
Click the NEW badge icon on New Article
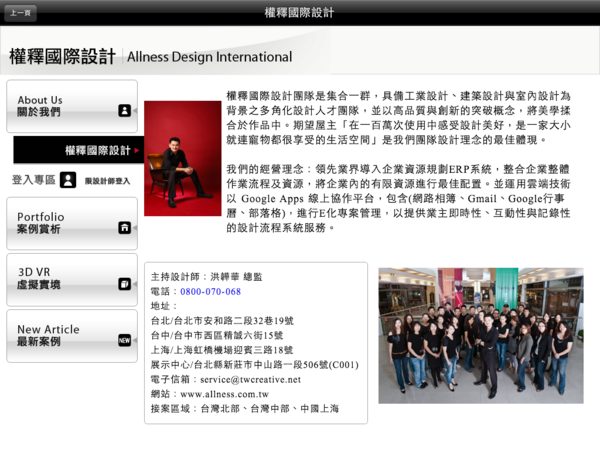click(x=124, y=340)
